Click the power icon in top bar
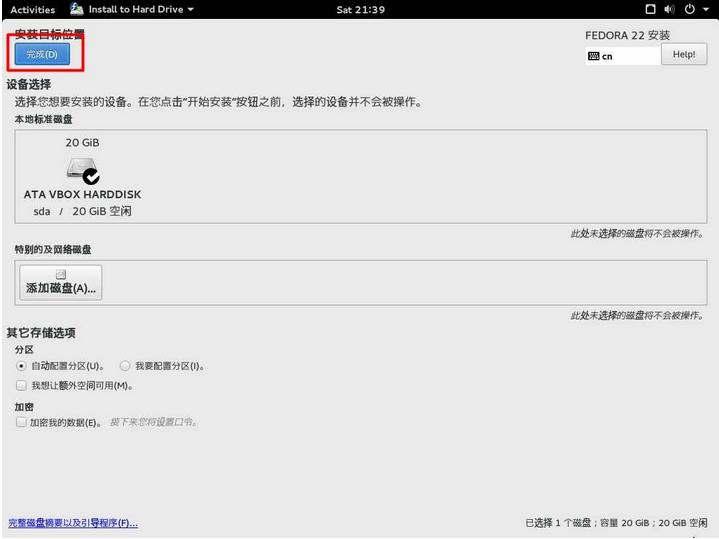The width and height of the screenshot is (719, 539). point(689,9)
